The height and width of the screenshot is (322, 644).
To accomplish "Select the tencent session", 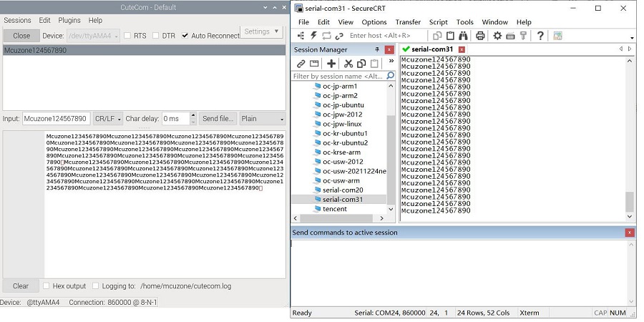I will [334, 209].
